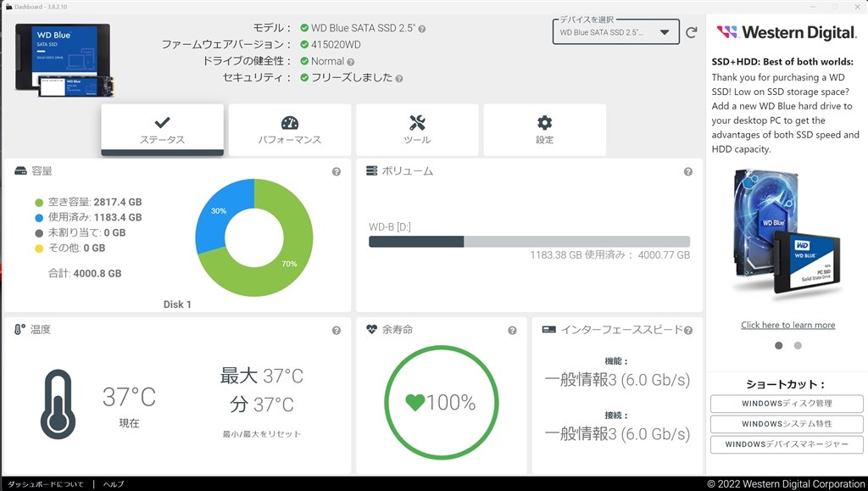Click help icon in 容量 panel
The width and height of the screenshot is (868, 491).
pyautogui.click(x=337, y=171)
